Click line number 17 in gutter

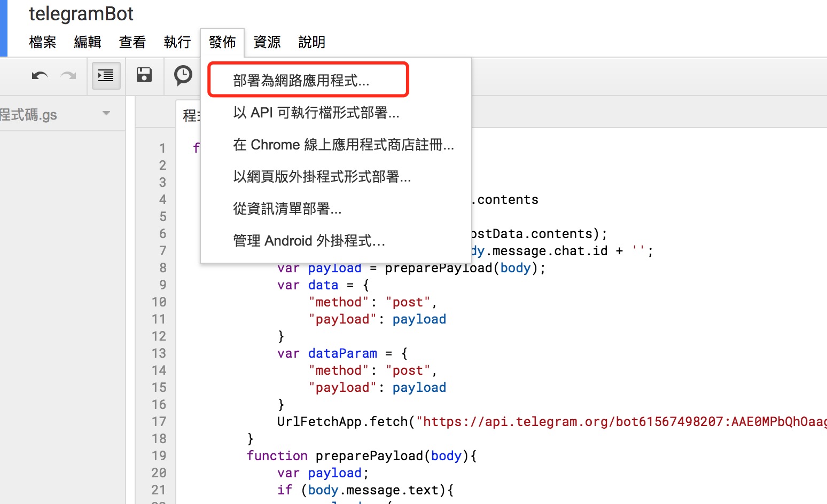click(x=159, y=422)
